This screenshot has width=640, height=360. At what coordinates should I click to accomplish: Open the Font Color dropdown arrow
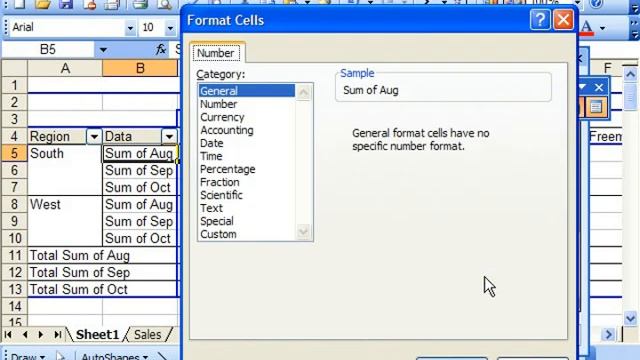(x=602, y=28)
